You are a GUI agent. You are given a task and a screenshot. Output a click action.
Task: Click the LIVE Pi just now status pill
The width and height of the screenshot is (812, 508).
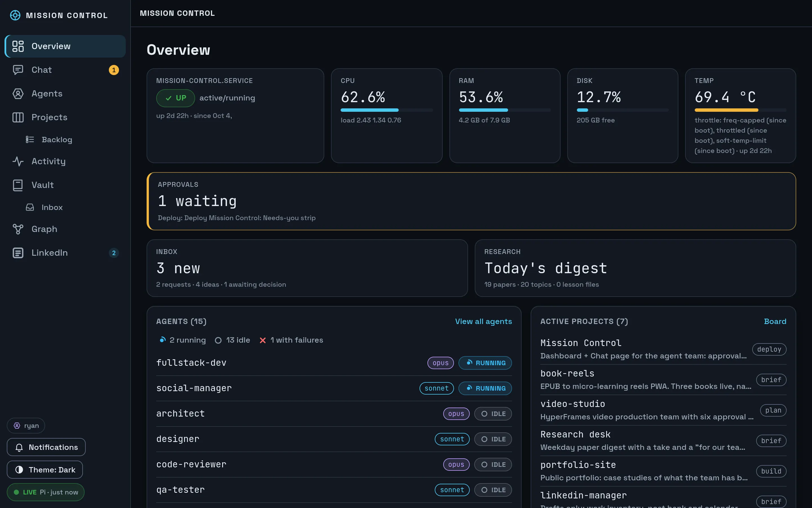45,492
